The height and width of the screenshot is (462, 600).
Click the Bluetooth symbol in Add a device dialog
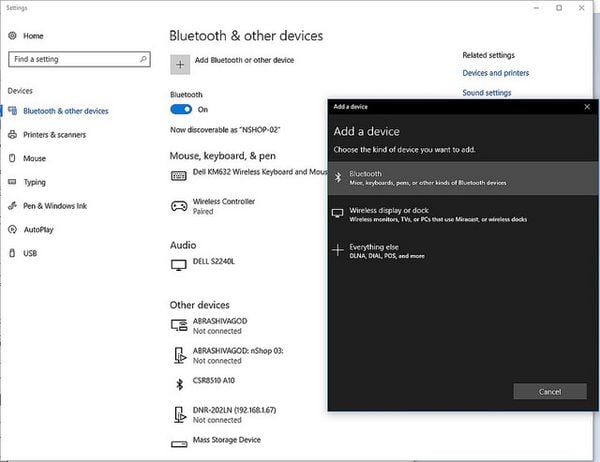tap(338, 177)
